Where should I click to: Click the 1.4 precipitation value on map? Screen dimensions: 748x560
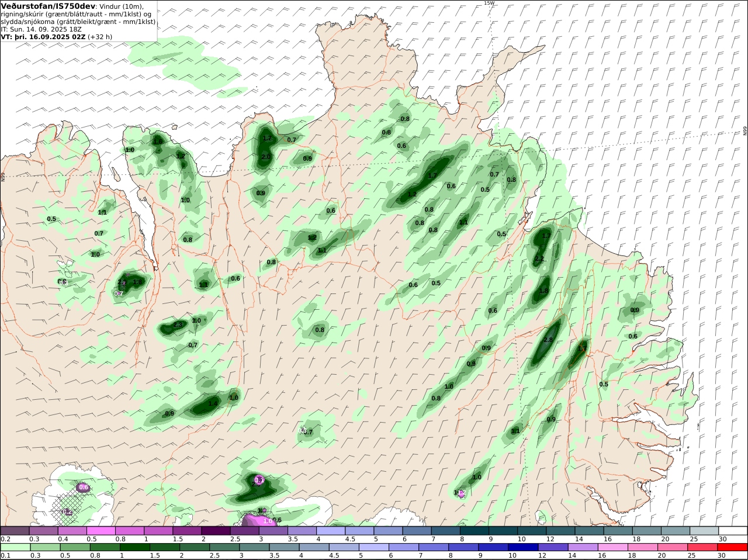(213, 403)
